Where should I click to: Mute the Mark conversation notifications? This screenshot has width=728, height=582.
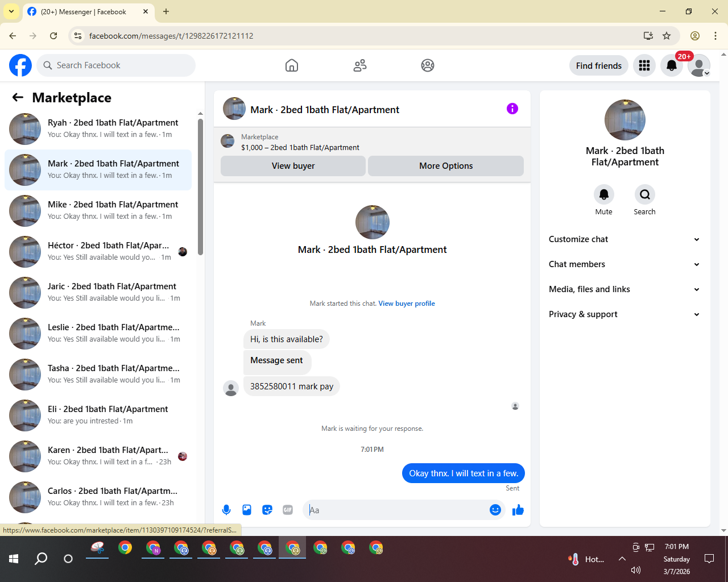point(604,194)
